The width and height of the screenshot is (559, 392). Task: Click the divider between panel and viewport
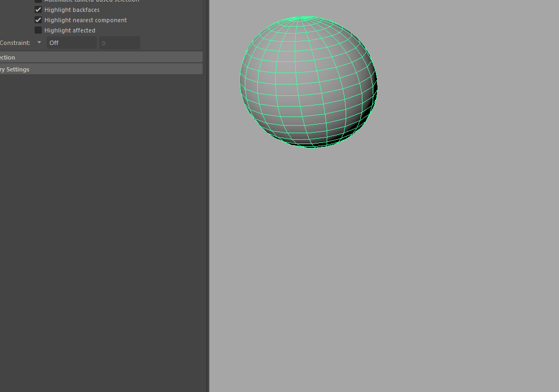pyautogui.click(x=208, y=217)
